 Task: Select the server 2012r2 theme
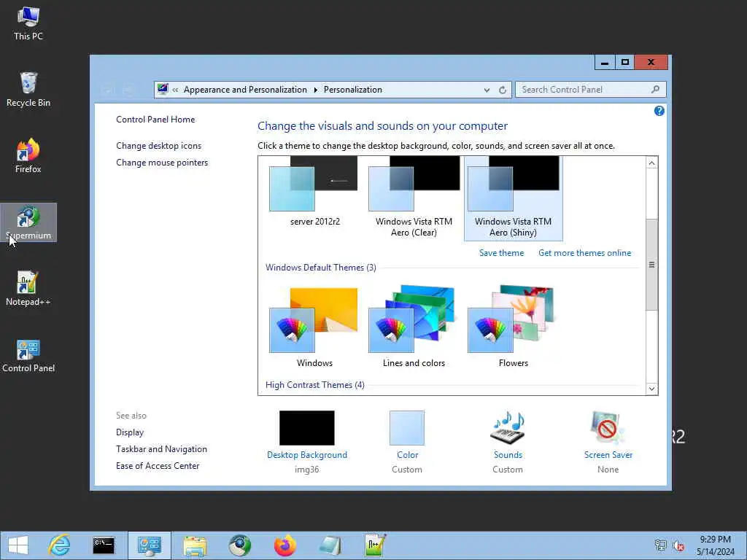(315, 192)
